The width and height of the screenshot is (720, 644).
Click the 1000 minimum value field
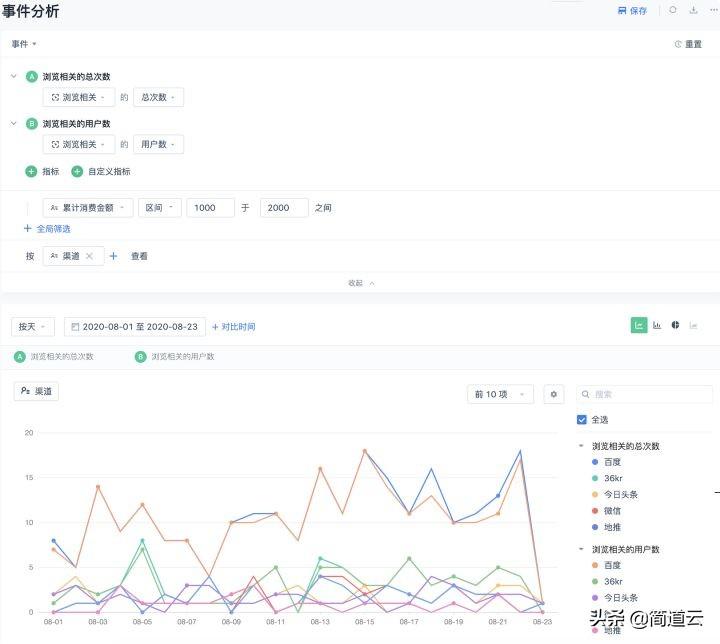pos(210,208)
